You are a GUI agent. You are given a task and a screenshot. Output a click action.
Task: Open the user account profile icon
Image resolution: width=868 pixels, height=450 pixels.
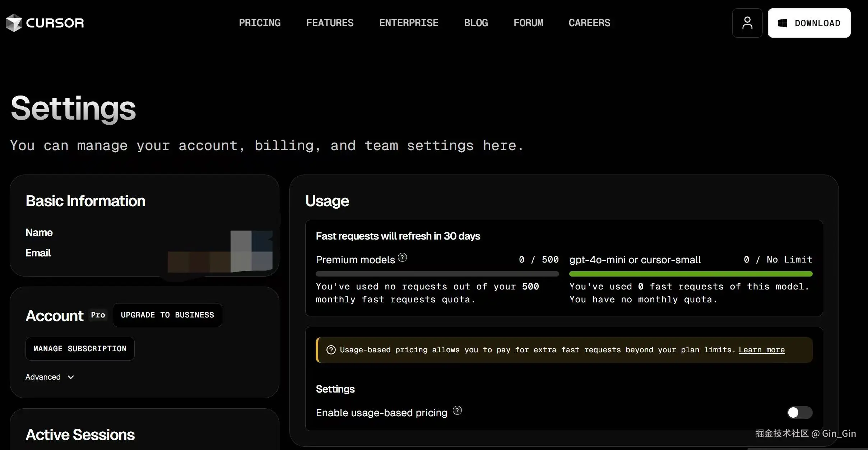(747, 23)
